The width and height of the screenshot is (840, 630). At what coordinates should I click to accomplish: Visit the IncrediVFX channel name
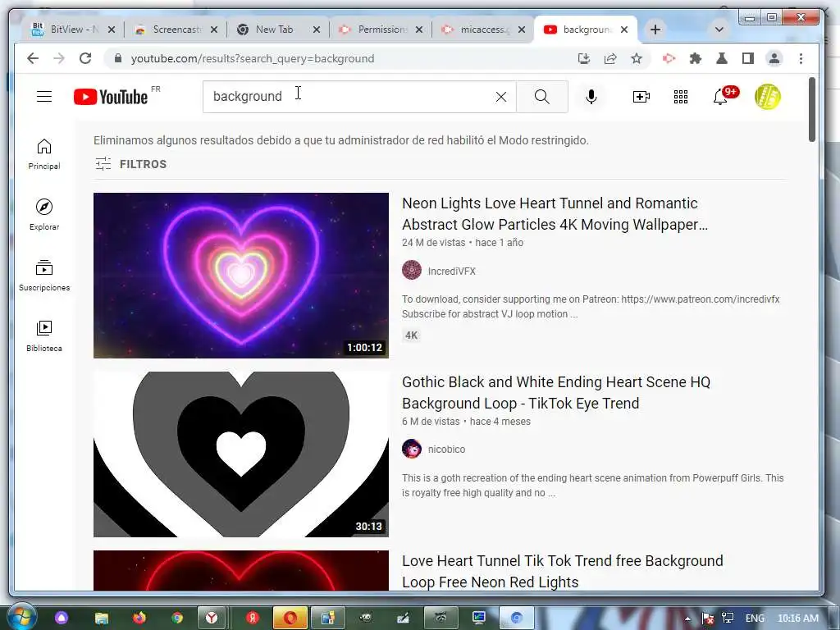452,271
